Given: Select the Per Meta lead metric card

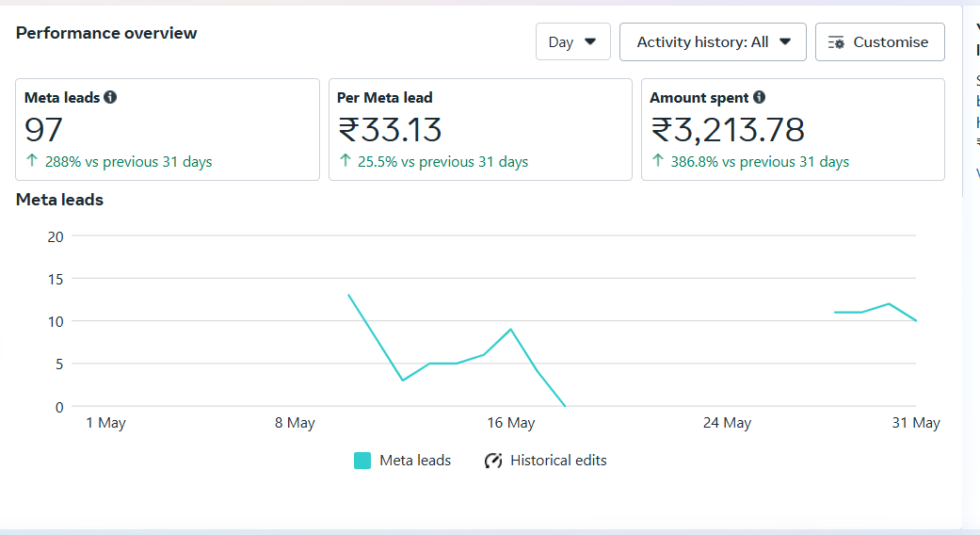Looking at the screenshot, I should click(x=481, y=129).
